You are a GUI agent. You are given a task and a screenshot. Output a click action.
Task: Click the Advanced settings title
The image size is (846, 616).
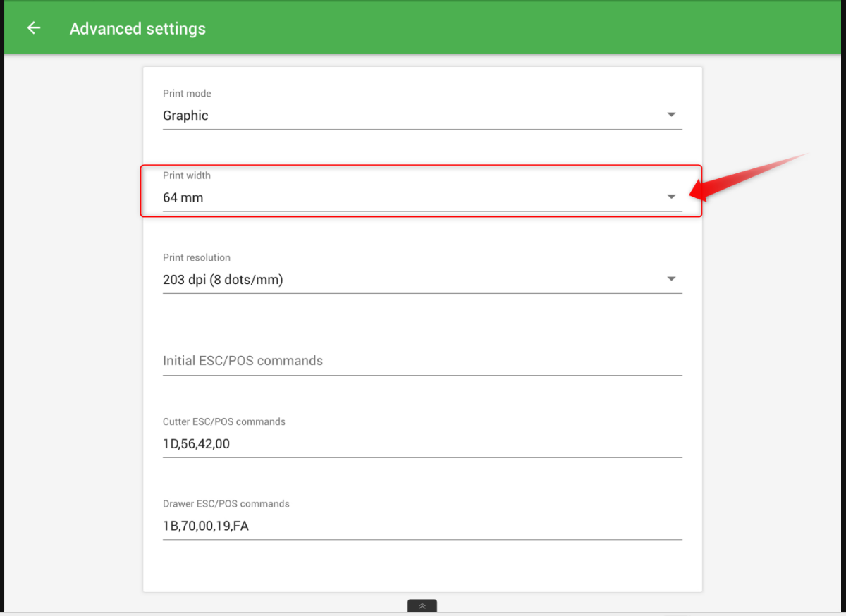137,29
